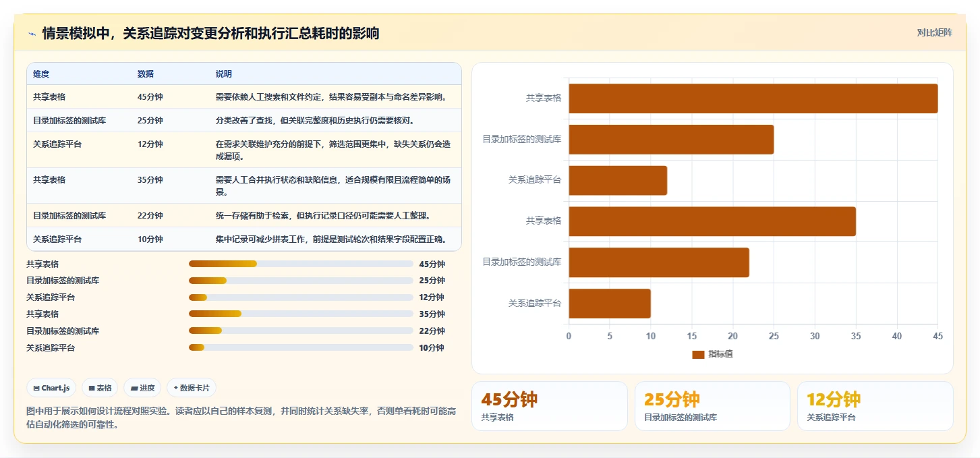
Task: Click the x-axis tick label 30
Action: 815,336
